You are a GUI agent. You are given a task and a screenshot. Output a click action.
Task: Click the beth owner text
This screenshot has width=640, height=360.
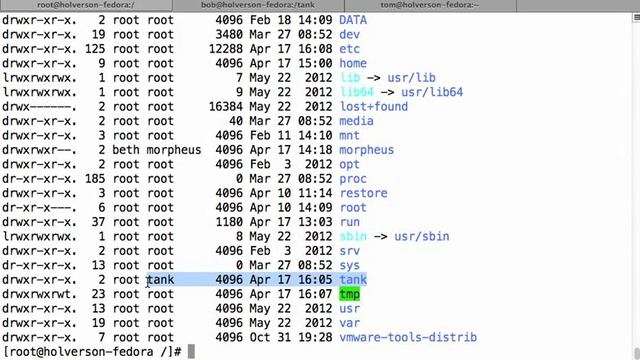(126, 150)
